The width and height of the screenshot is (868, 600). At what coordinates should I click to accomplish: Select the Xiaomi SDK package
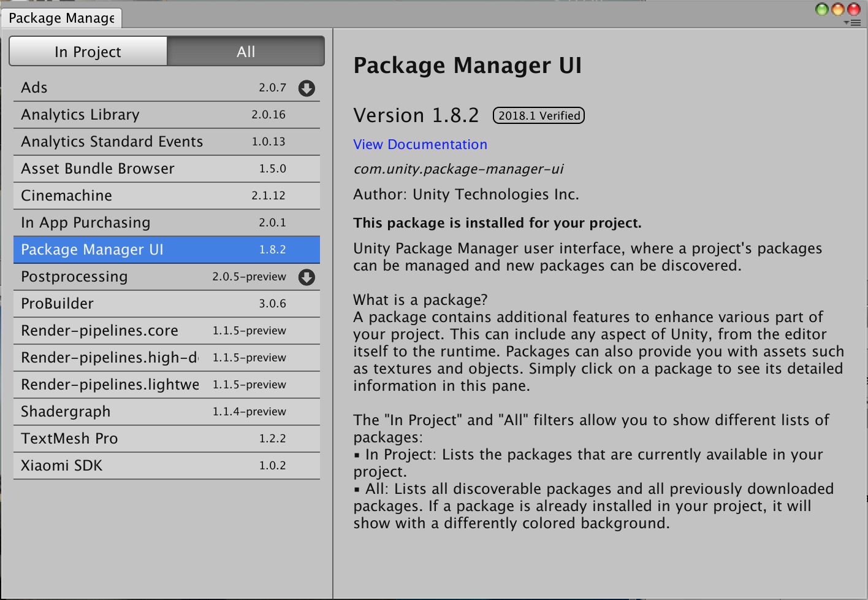[167, 466]
